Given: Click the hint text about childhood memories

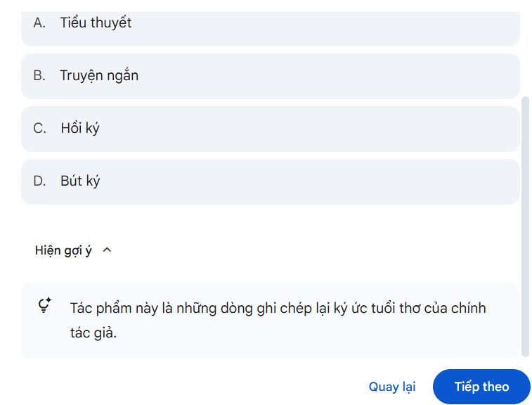Looking at the screenshot, I should [x=278, y=308].
